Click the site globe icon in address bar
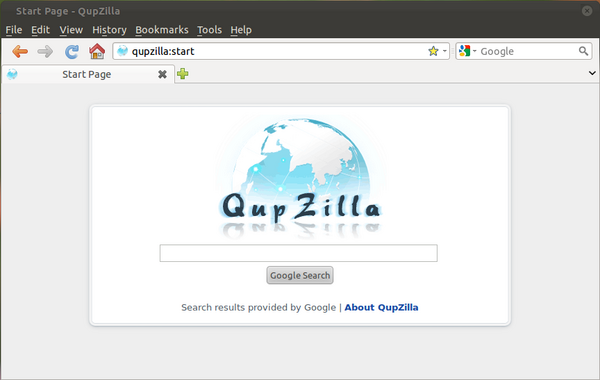Viewport: 600px width, 380px height. click(x=122, y=51)
